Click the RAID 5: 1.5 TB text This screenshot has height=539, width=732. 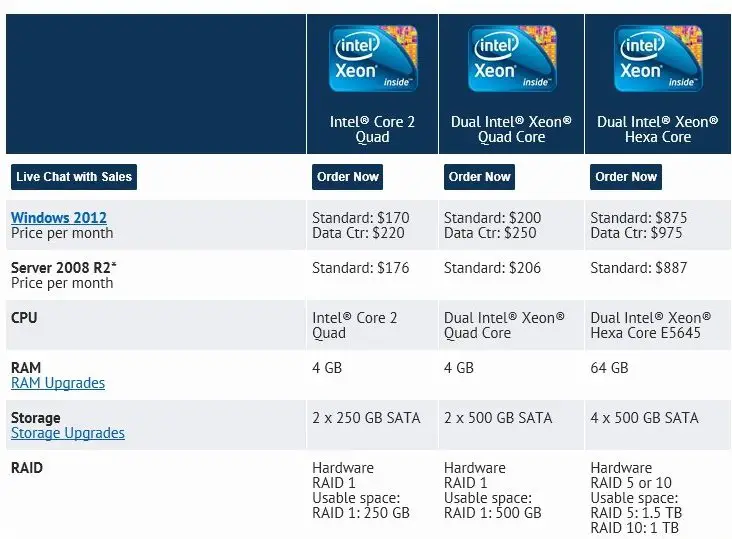(x=636, y=513)
